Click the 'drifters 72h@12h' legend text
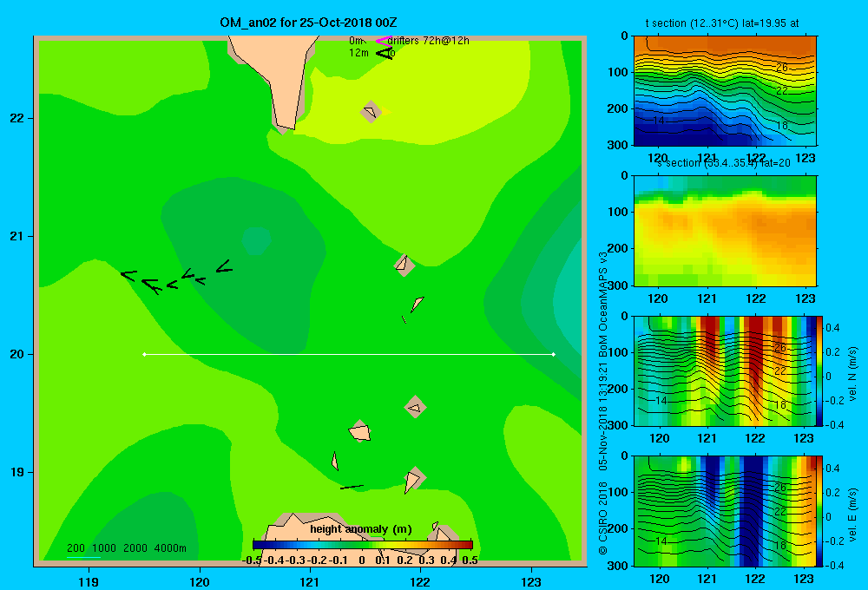868x590 pixels. [429, 41]
